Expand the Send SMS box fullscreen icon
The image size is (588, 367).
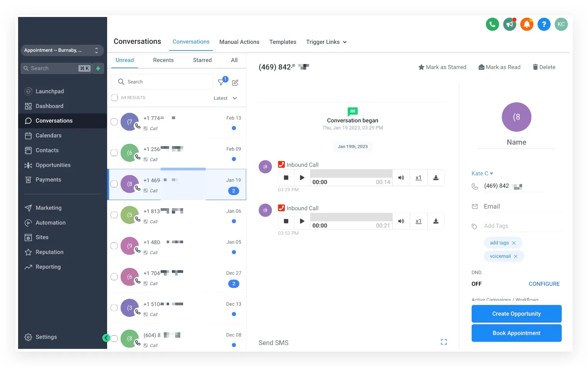[x=444, y=342]
